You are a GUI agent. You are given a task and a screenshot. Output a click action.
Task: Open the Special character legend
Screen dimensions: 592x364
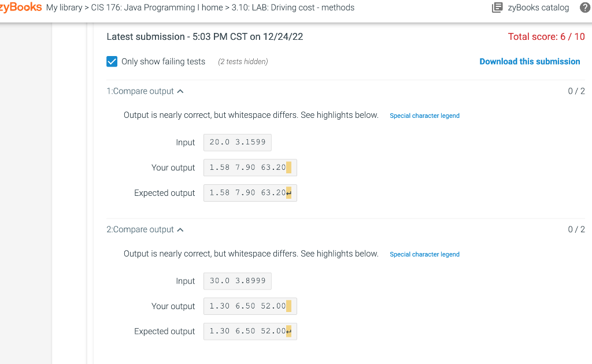pos(424,116)
